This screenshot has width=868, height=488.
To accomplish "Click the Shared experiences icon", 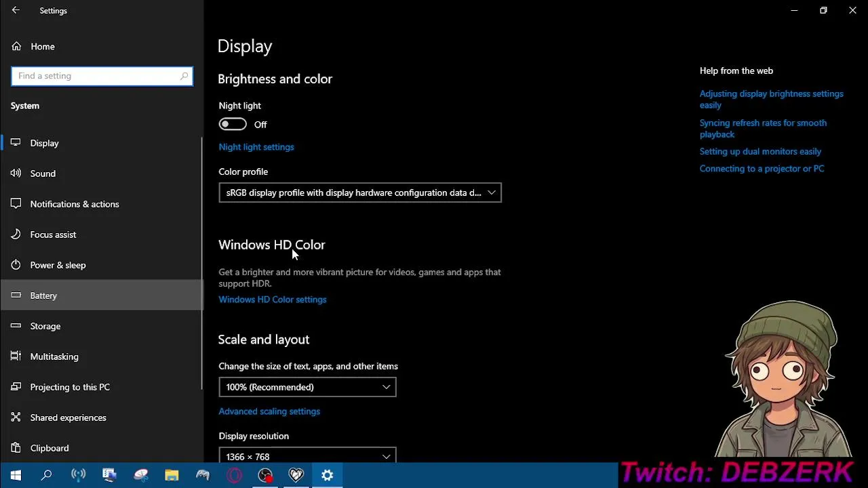I will 16,418.
